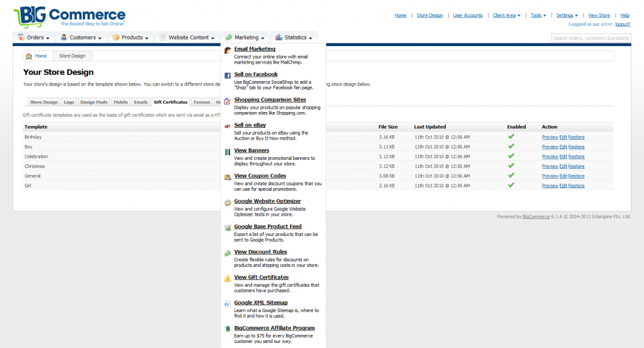Toggle enabled checkmark for Girl template
Image resolution: width=644 pixels, height=348 pixels.
click(511, 186)
